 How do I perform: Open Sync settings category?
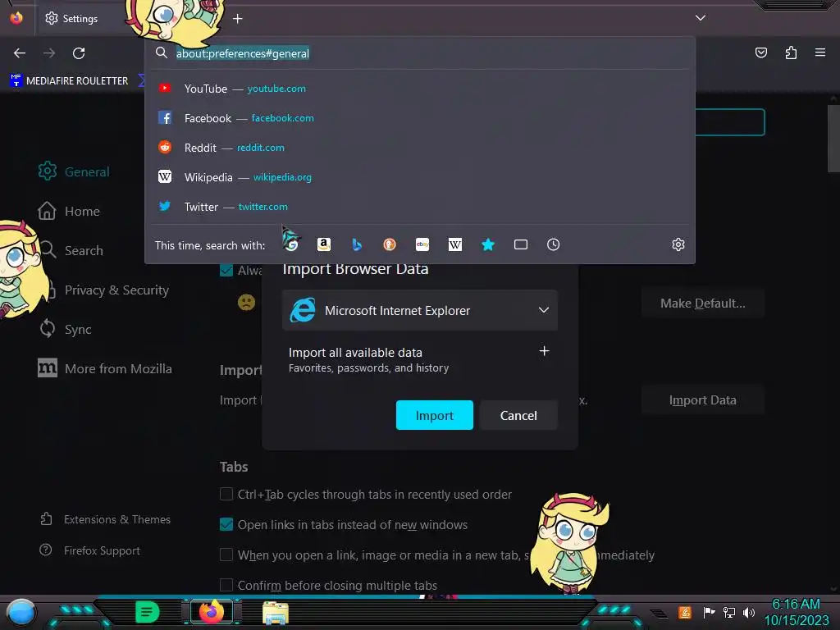point(66,329)
